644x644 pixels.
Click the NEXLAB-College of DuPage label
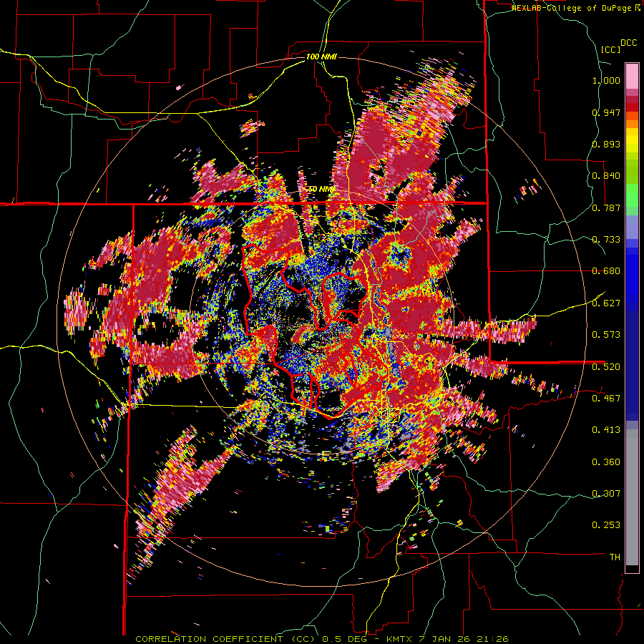click(x=572, y=8)
